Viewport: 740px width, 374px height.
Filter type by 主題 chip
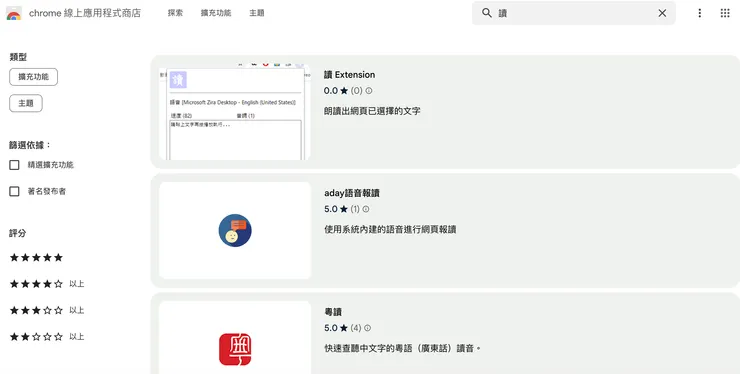pos(26,103)
